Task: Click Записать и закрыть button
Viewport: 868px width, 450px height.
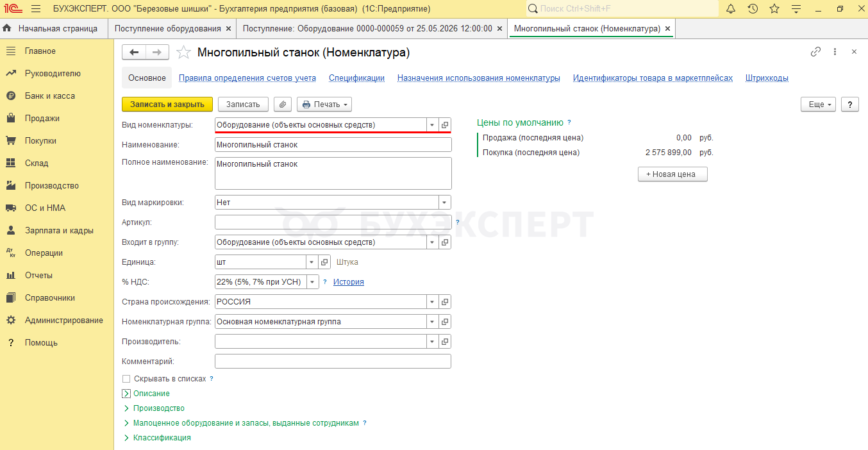Action: 167,104
